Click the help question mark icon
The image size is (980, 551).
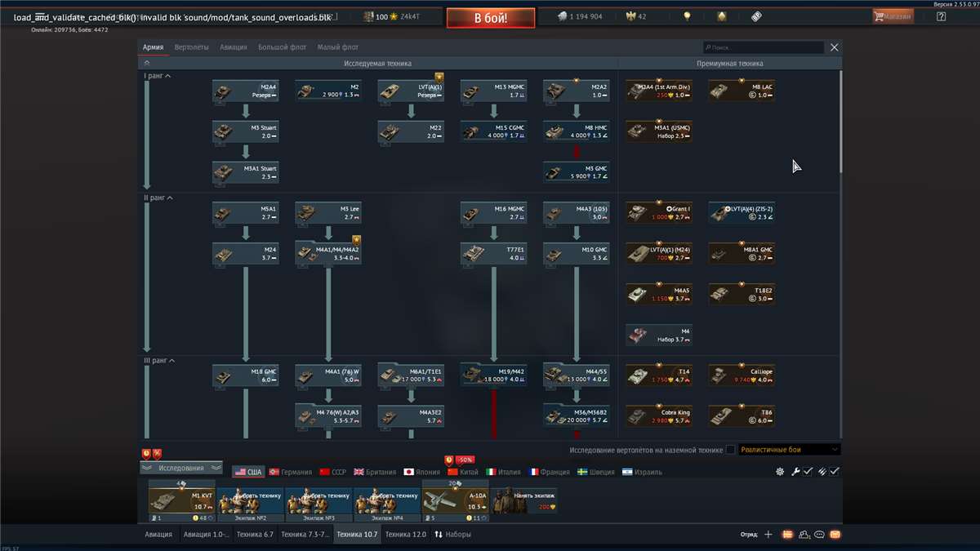[x=941, y=16]
